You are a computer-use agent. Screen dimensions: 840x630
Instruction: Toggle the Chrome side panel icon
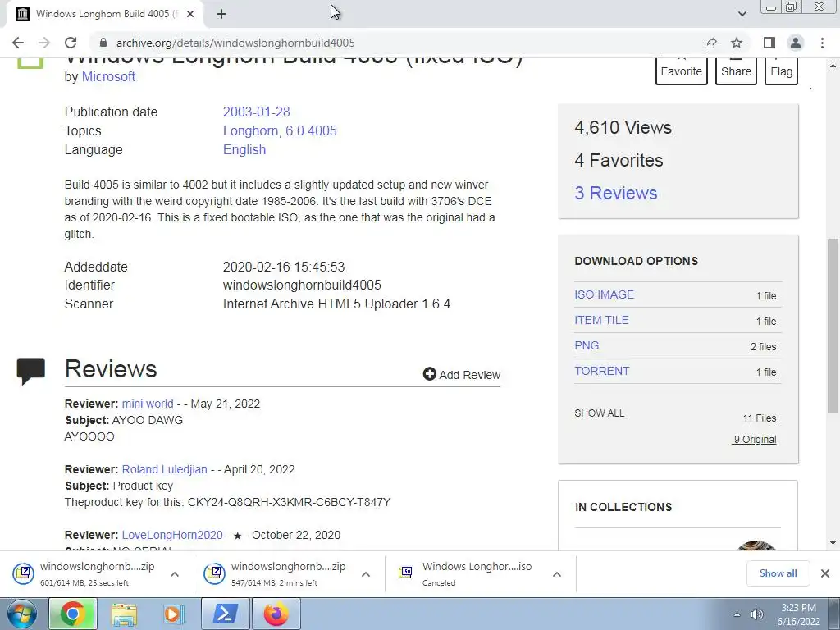click(769, 43)
